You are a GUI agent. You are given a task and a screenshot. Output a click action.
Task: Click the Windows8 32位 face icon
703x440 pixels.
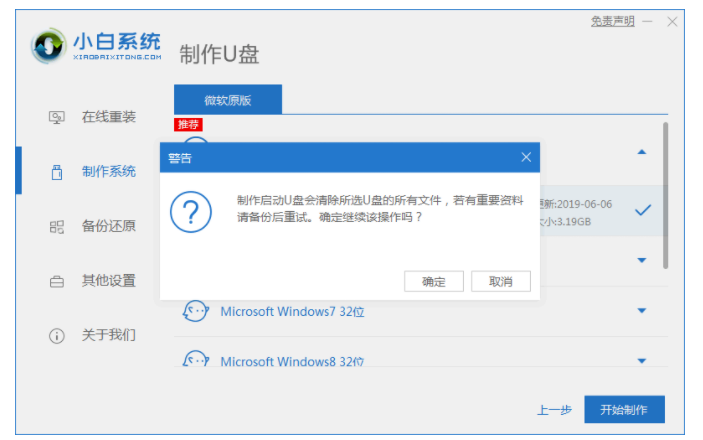point(195,359)
